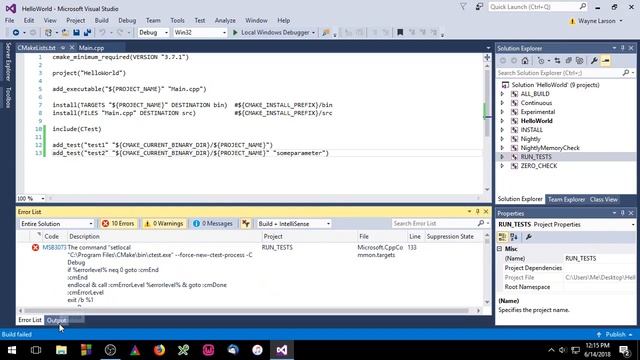The height and width of the screenshot is (360, 640).
Task: Click Property Pages wrench in Properties panel
Action: [x=529, y=237]
